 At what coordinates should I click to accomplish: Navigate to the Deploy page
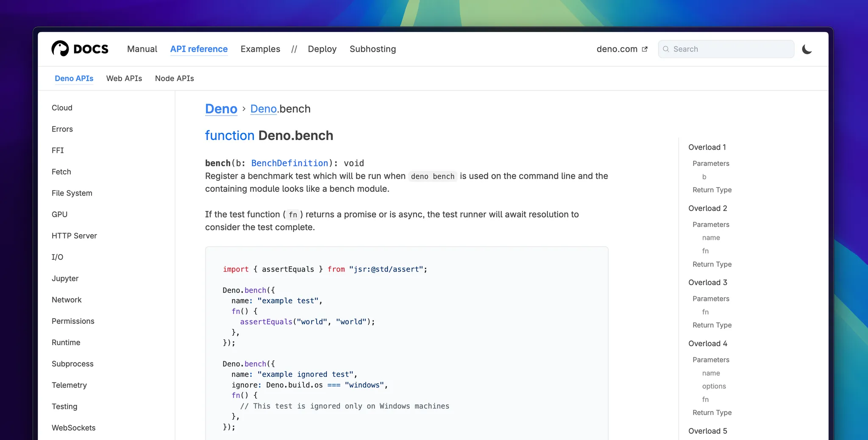322,49
